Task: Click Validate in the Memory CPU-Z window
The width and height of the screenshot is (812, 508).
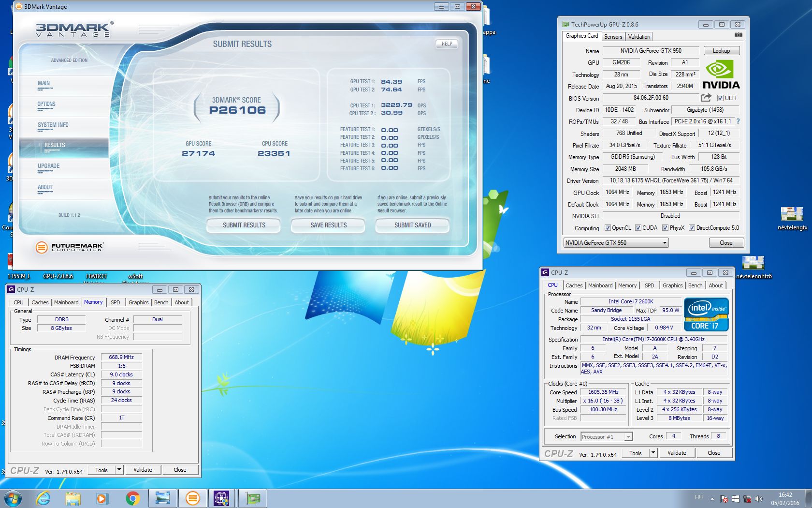Action: tap(143, 470)
